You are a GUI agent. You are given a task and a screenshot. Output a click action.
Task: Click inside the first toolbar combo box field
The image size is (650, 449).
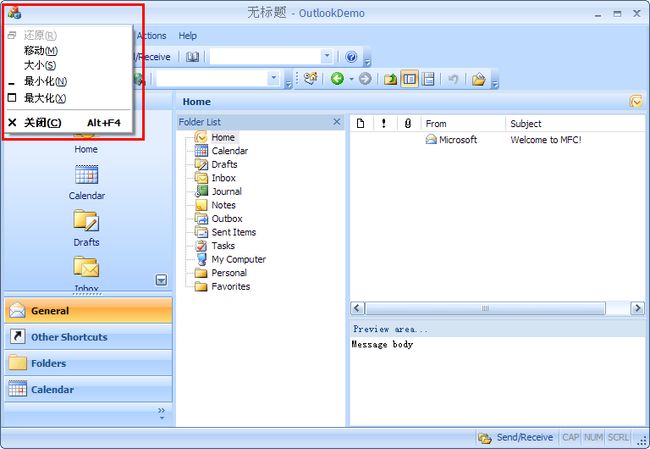(265, 56)
